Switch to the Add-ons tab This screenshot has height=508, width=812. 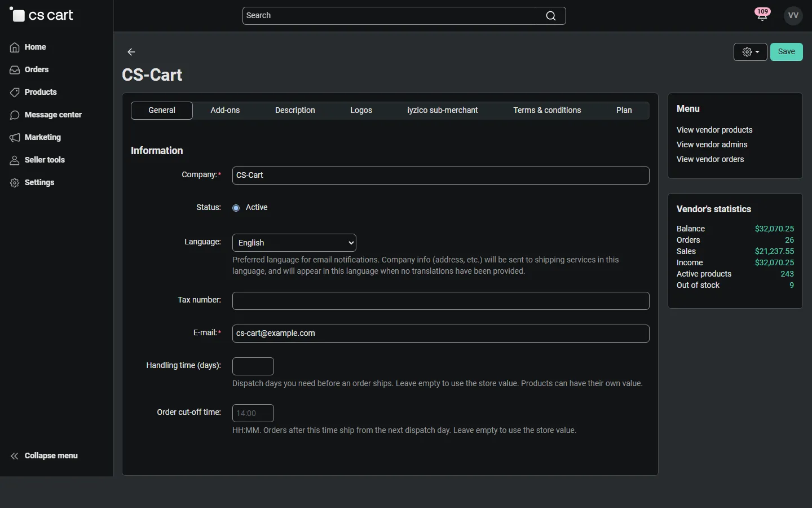point(225,111)
